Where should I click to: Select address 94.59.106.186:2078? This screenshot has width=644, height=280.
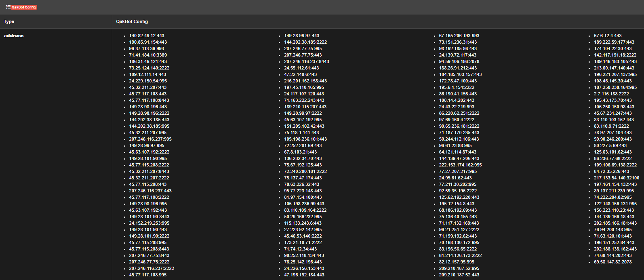click(x=459, y=61)
